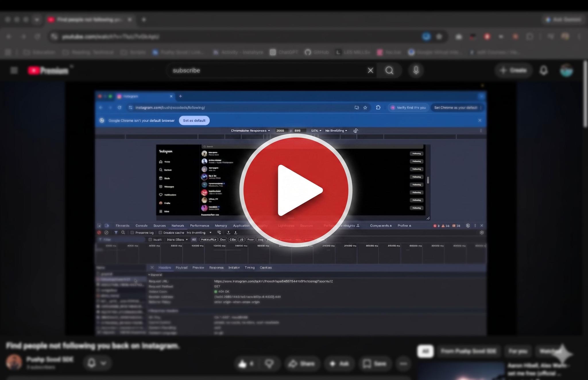Bookmark this page with the star icon
588x380 pixels.
439,36
